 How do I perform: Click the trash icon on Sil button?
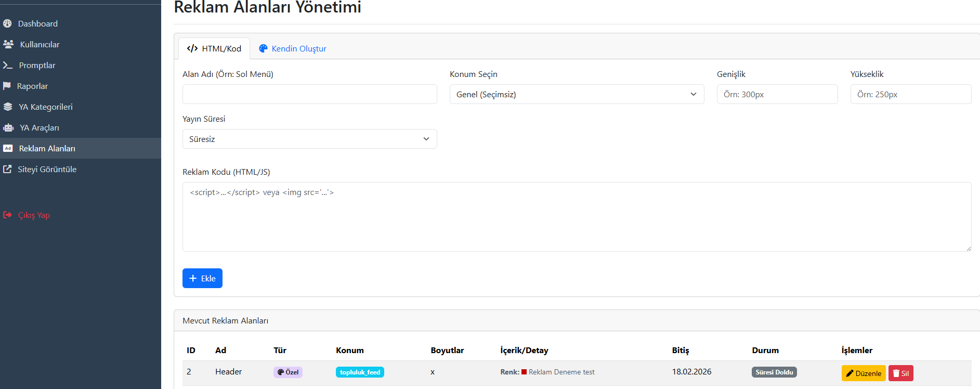896,373
